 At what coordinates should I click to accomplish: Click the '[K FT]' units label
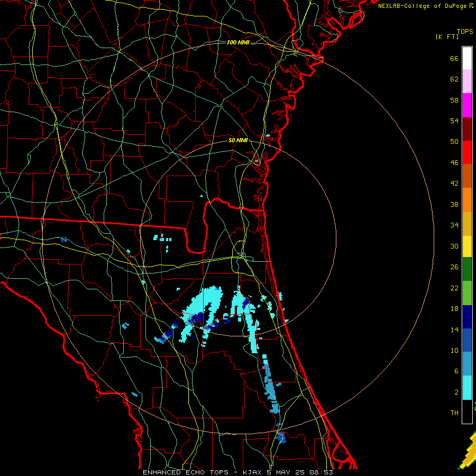[447, 37]
